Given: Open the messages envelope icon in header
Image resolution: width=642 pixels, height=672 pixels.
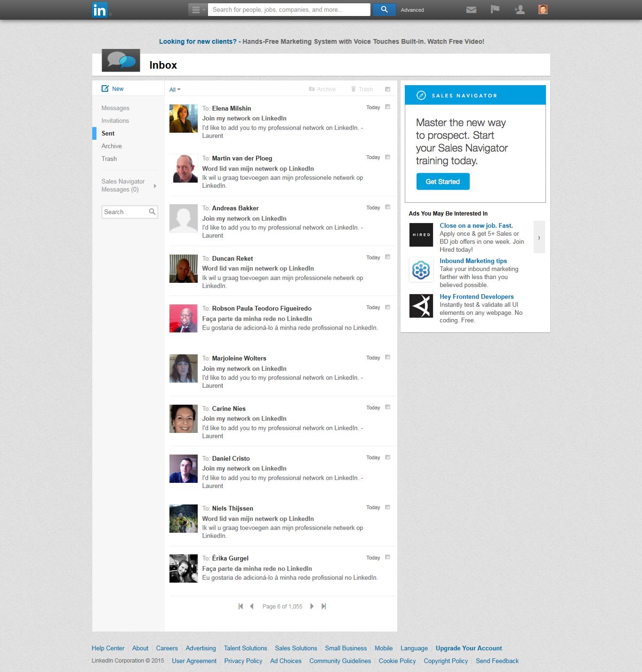Looking at the screenshot, I should coord(471,9).
